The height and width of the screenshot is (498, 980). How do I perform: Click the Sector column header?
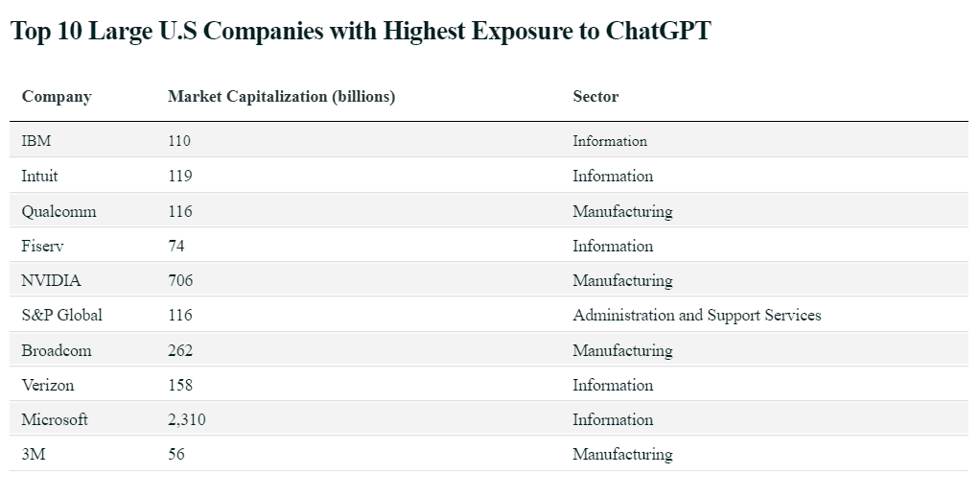click(x=595, y=97)
